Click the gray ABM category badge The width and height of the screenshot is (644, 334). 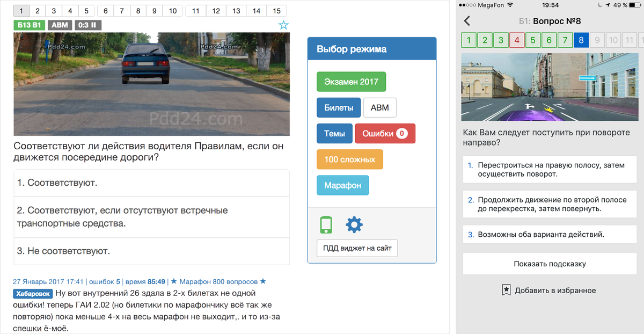[x=59, y=25]
